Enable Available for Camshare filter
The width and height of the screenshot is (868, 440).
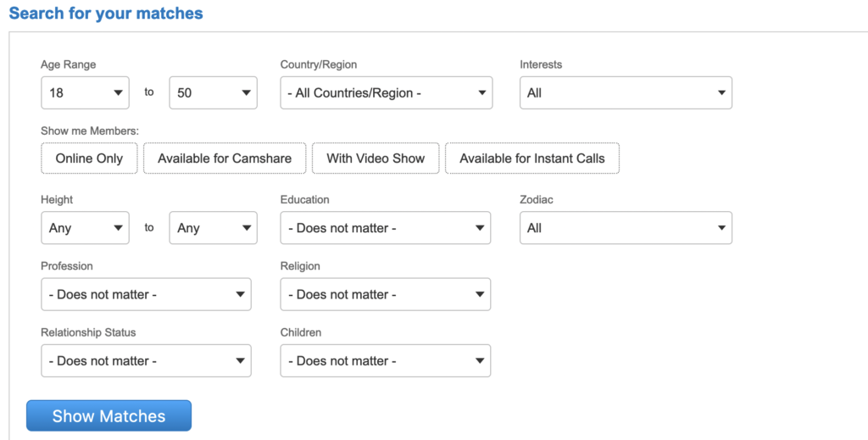point(225,159)
